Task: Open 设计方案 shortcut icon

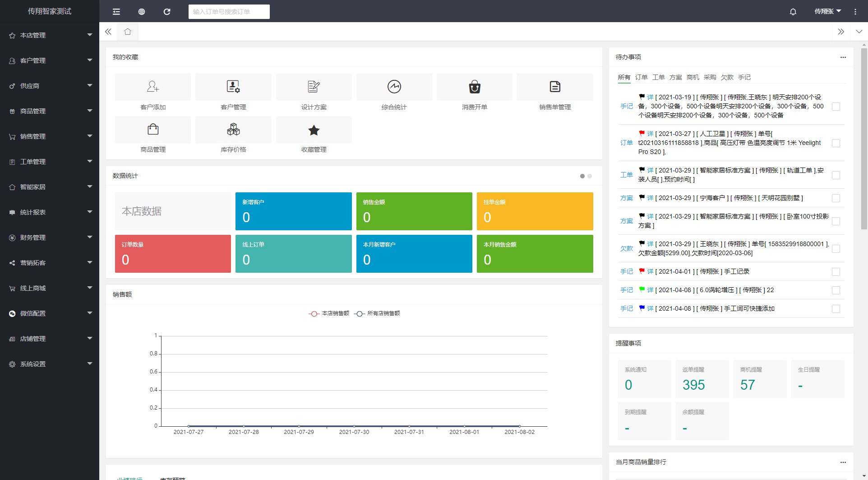Action: [314, 86]
